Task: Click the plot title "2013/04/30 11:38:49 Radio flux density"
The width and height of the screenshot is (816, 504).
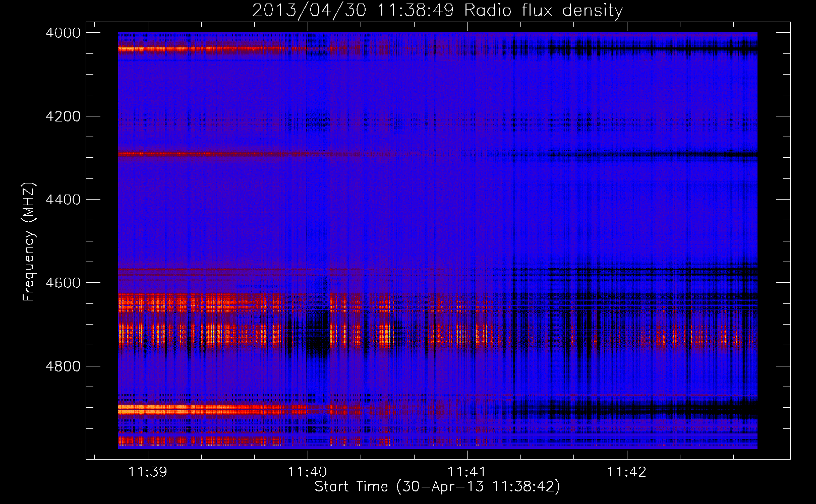Action: coord(438,10)
